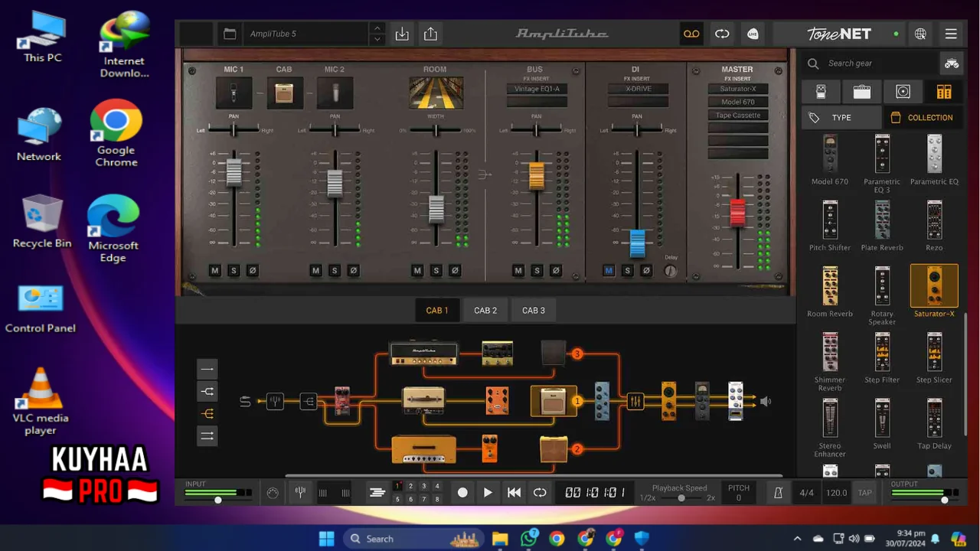Click preset up arrow next to AmpliTube 5
Viewport: 980px width, 551px height.
pyautogui.click(x=377, y=28)
